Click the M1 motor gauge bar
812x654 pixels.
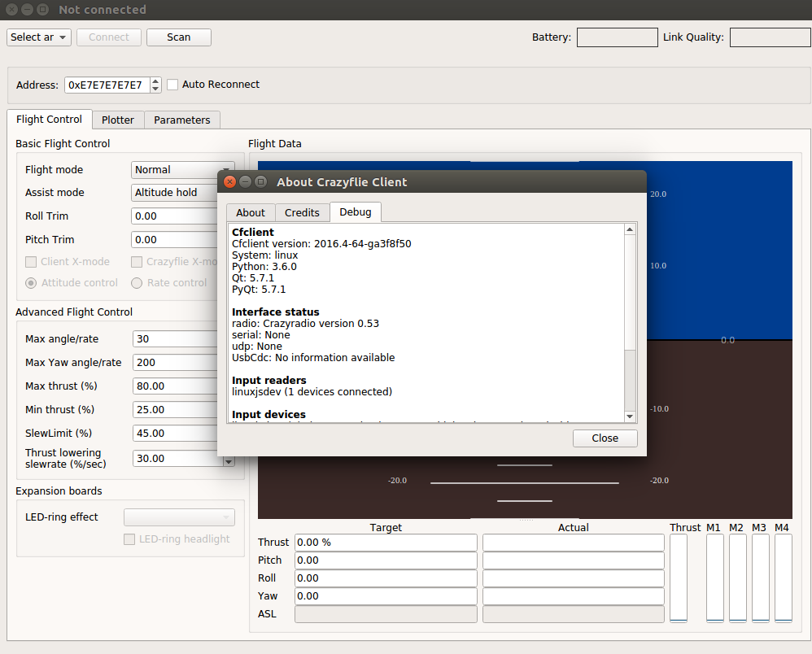714,578
